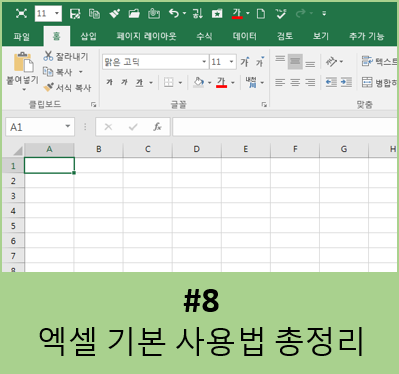
Task: Undo the last action
Action: tap(174, 14)
